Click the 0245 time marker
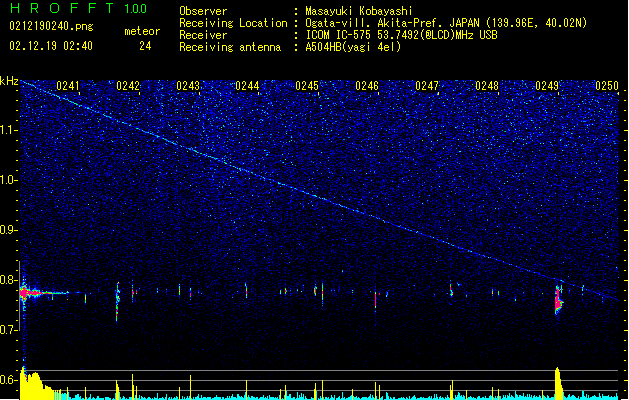This screenshot has height=400, width=629. [x=307, y=85]
